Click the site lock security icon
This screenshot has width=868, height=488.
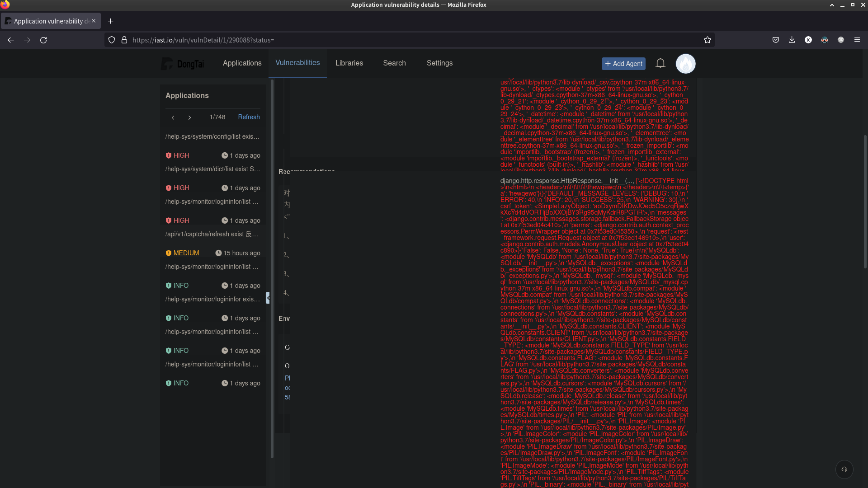[x=124, y=40]
